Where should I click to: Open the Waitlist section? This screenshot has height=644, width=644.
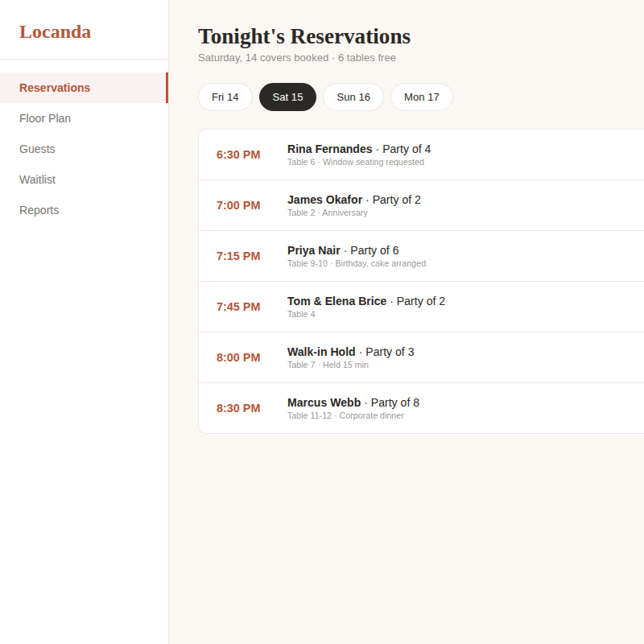coord(84,180)
